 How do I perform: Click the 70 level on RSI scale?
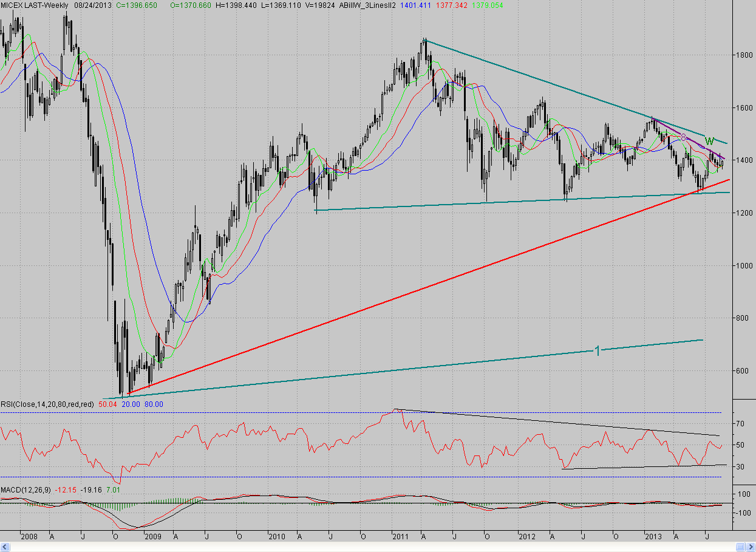pyautogui.click(x=739, y=423)
